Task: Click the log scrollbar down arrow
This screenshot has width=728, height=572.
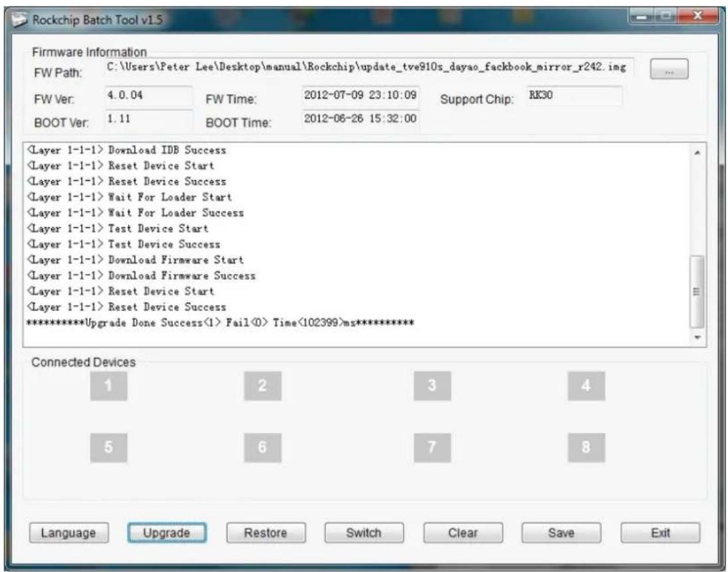Action: (697, 337)
